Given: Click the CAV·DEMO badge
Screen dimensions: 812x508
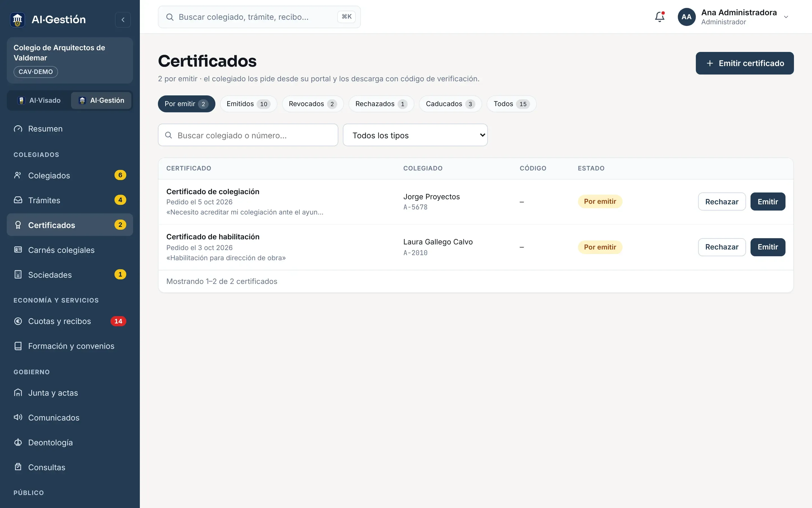Looking at the screenshot, I should [36, 72].
